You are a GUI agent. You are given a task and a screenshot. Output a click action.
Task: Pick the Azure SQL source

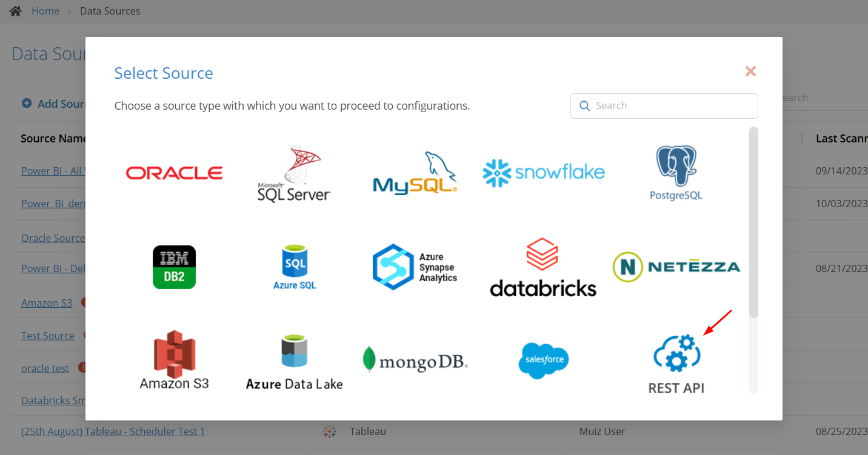pyautogui.click(x=295, y=267)
